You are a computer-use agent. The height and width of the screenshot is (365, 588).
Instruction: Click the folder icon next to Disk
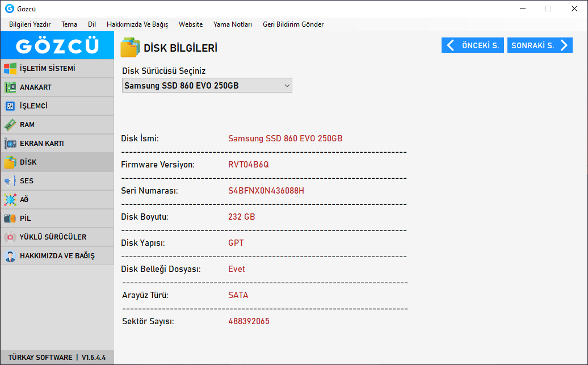pyautogui.click(x=10, y=162)
